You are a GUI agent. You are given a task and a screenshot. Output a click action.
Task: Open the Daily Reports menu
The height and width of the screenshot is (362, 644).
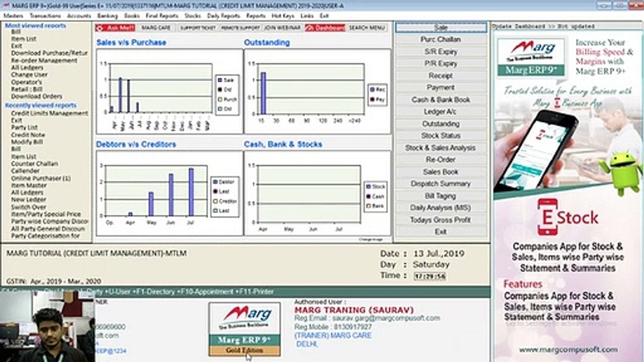(x=223, y=16)
